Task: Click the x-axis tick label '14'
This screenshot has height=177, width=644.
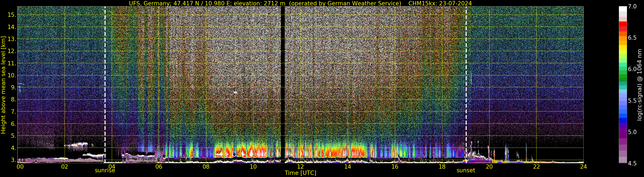Action: coord(347,167)
